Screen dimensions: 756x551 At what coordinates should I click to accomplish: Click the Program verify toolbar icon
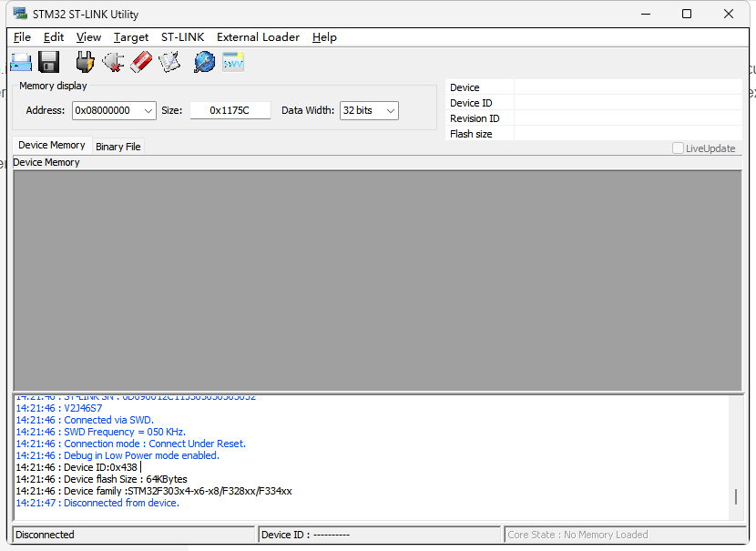(169, 62)
